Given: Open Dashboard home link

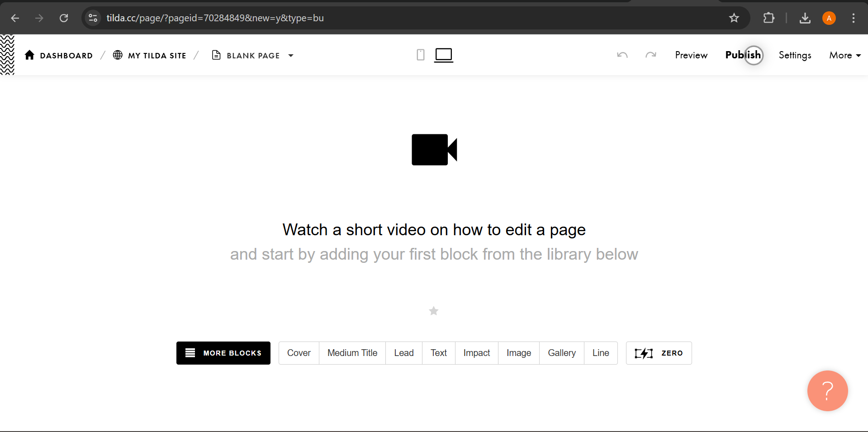Looking at the screenshot, I should coord(59,55).
